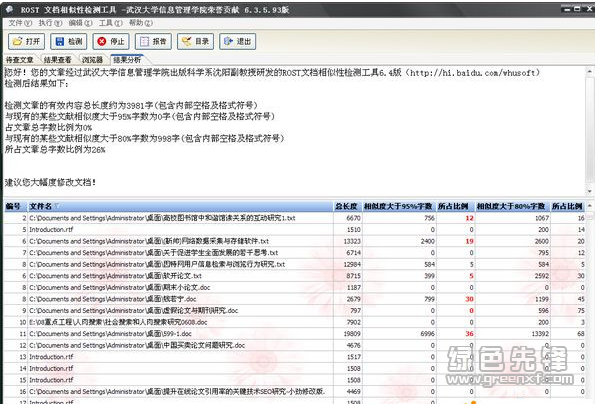Select row 15 Introduction.rtf

coord(294,380)
